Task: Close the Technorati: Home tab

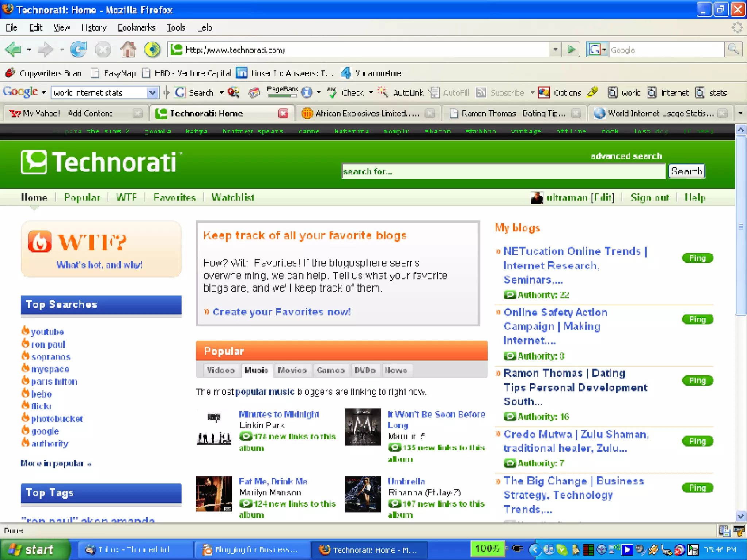Action: [x=283, y=113]
